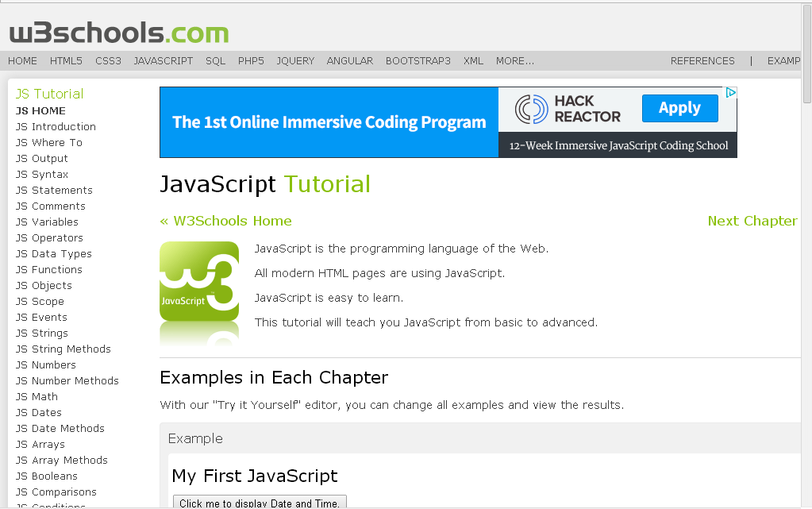Select JAVASCRIPT in the top navigation
This screenshot has width=812, height=509.
point(164,60)
